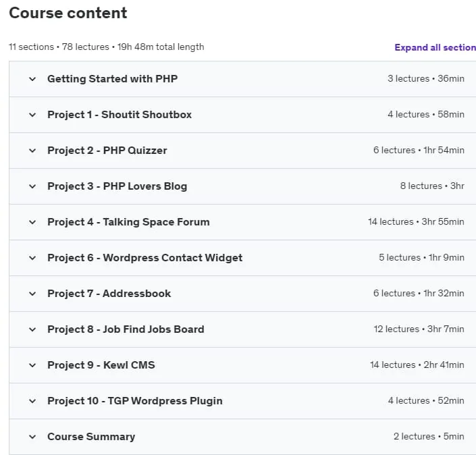
Task: Expand the Getting Started with PHP chevron
Action: tap(32, 79)
